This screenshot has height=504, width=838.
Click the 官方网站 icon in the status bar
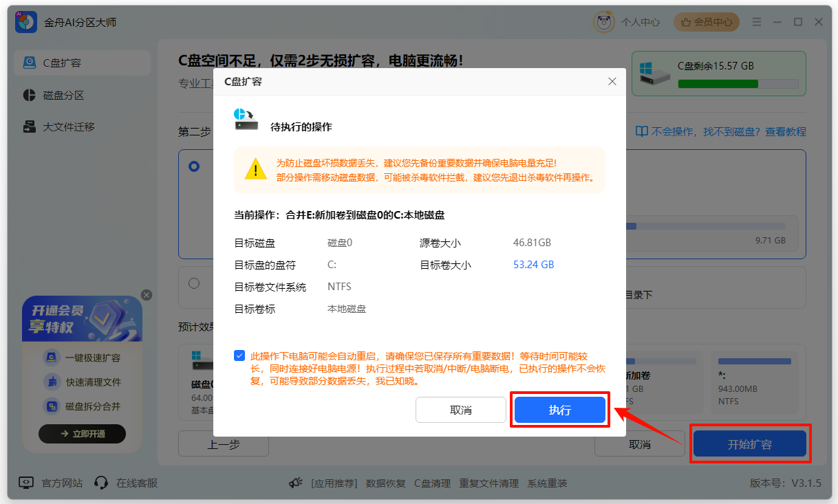(x=25, y=483)
